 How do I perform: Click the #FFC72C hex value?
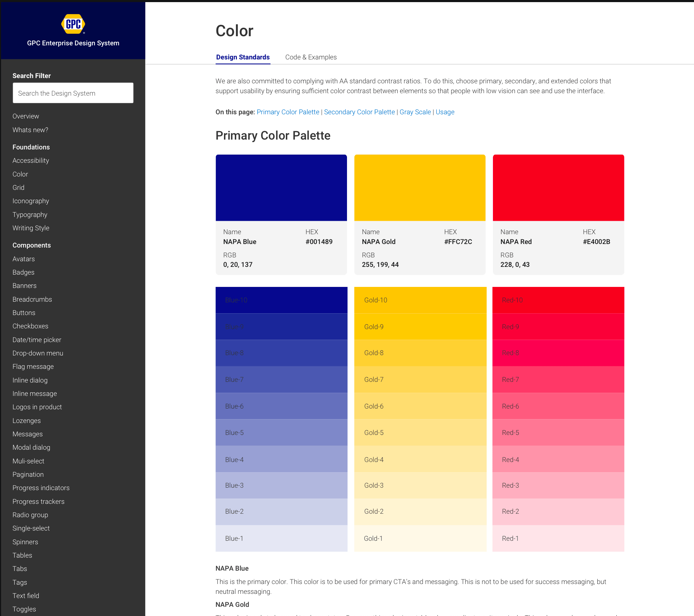[x=458, y=242]
